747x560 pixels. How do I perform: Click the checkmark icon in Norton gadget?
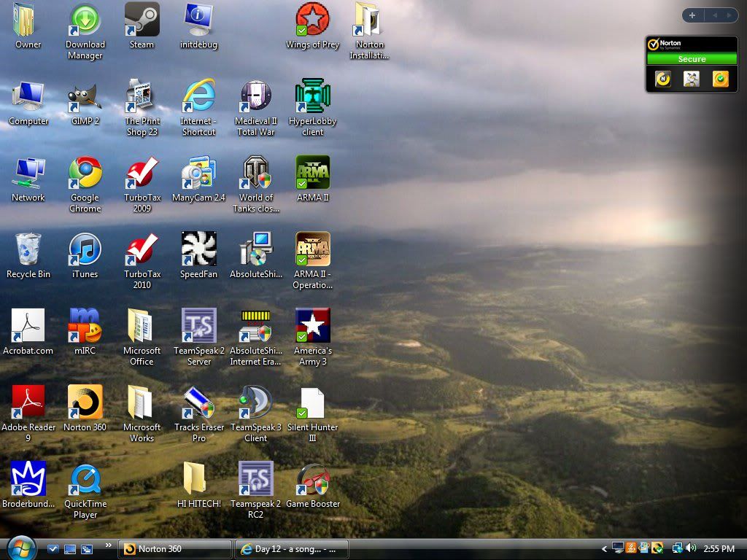coord(720,79)
